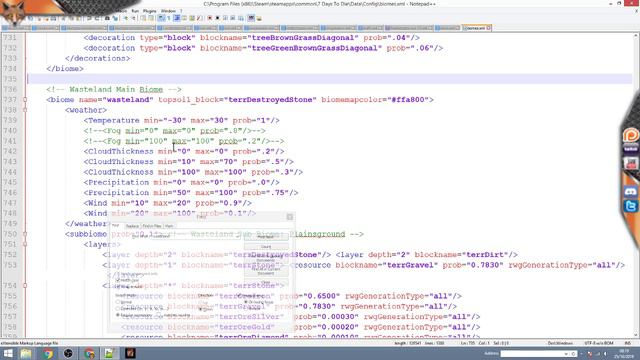The height and width of the screenshot is (360, 640).
Task: Toggle Match whole word only checkbox
Action: point(118,274)
